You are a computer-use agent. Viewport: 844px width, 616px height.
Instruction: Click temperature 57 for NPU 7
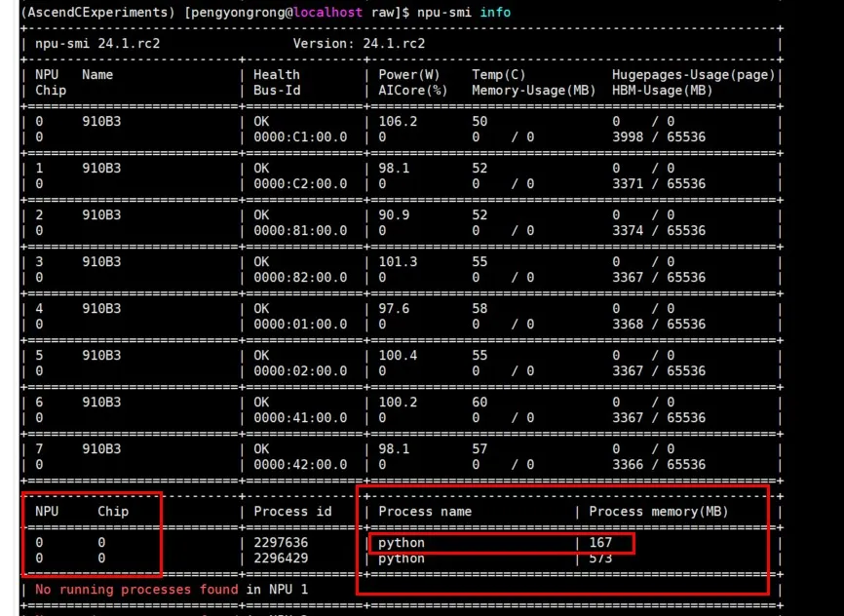pos(480,449)
